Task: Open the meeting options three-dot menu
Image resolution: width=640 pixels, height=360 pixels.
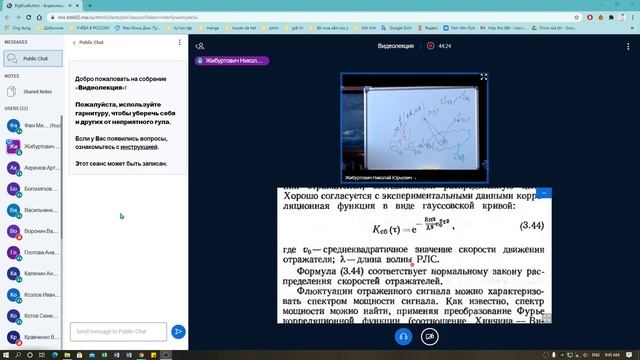Action: click(628, 47)
